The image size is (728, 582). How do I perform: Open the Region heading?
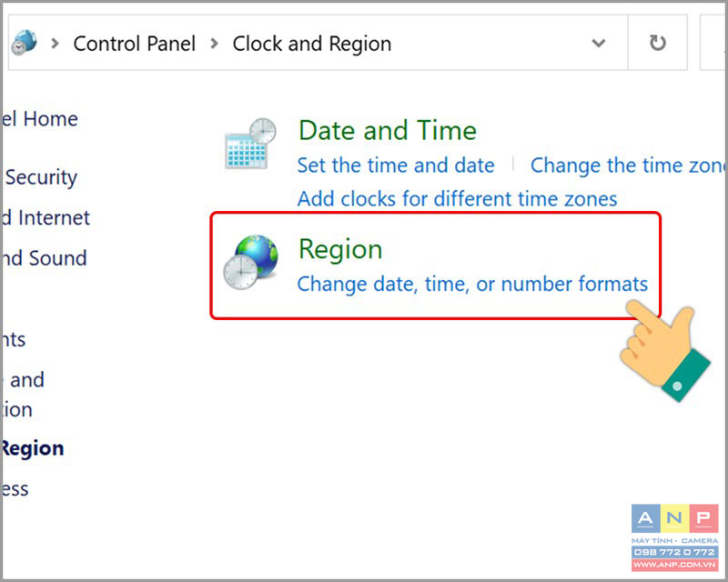[x=340, y=250]
